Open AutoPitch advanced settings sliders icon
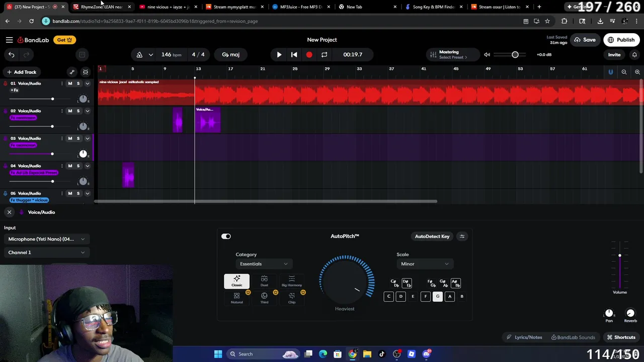The width and height of the screenshot is (644, 362). (x=462, y=236)
